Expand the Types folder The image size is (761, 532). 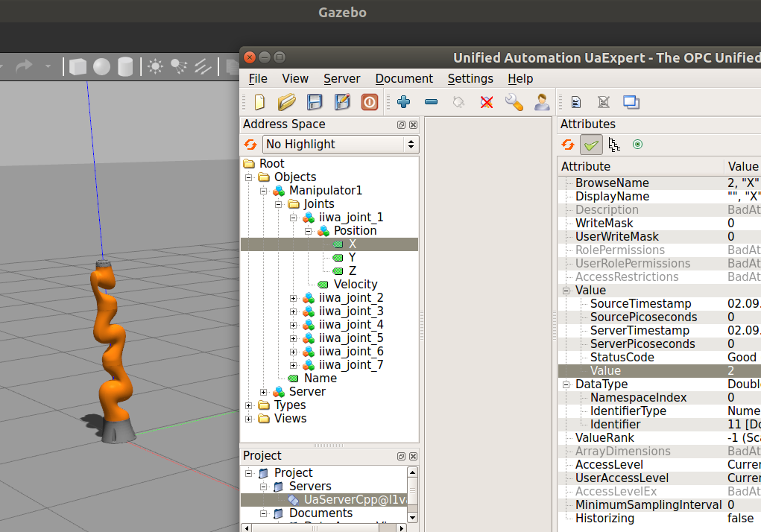[x=248, y=405]
